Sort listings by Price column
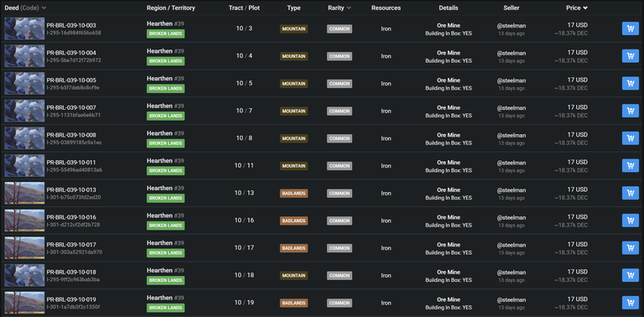Image resolution: width=644 pixels, height=317 pixels. [577, 8]
